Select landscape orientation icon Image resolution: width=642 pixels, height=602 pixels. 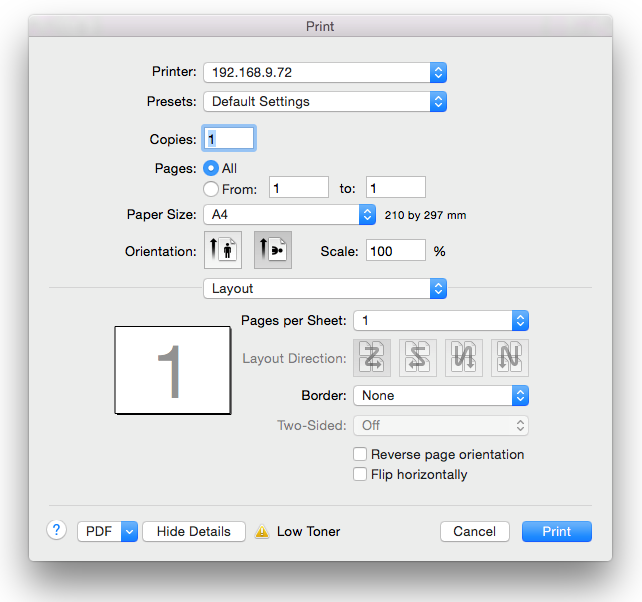(273, 251)
